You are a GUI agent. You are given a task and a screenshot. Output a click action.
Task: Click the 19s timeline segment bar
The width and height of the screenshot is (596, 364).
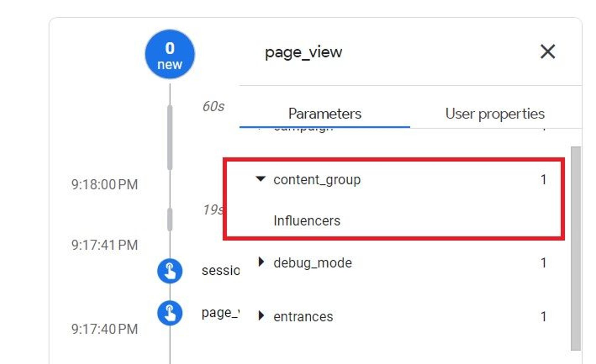[170, 219]
